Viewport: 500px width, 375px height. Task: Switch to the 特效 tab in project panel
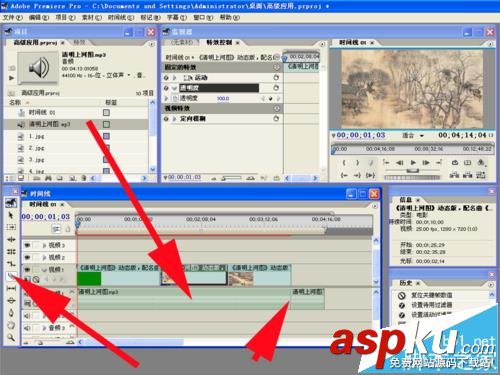tap(79, 42)
